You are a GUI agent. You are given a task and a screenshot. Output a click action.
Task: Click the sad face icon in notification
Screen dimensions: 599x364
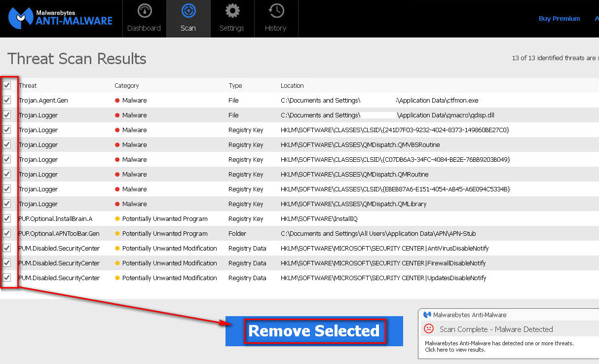pos(428,328)
